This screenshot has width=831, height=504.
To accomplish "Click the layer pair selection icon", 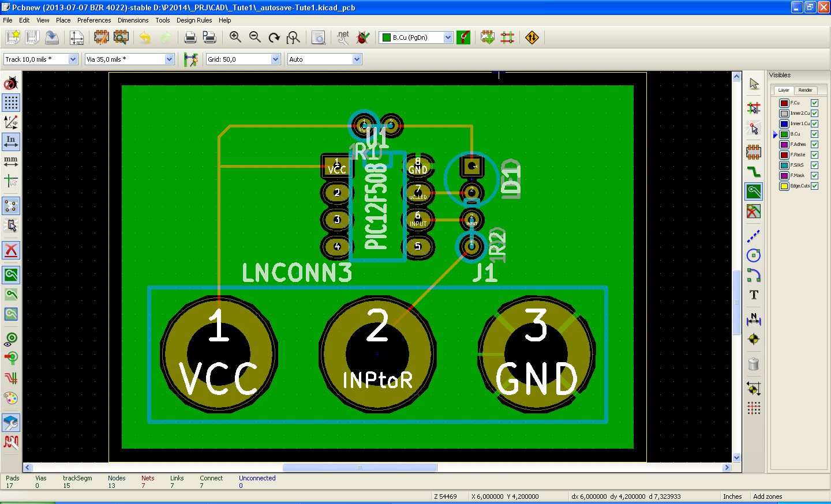I will point(463,37).
